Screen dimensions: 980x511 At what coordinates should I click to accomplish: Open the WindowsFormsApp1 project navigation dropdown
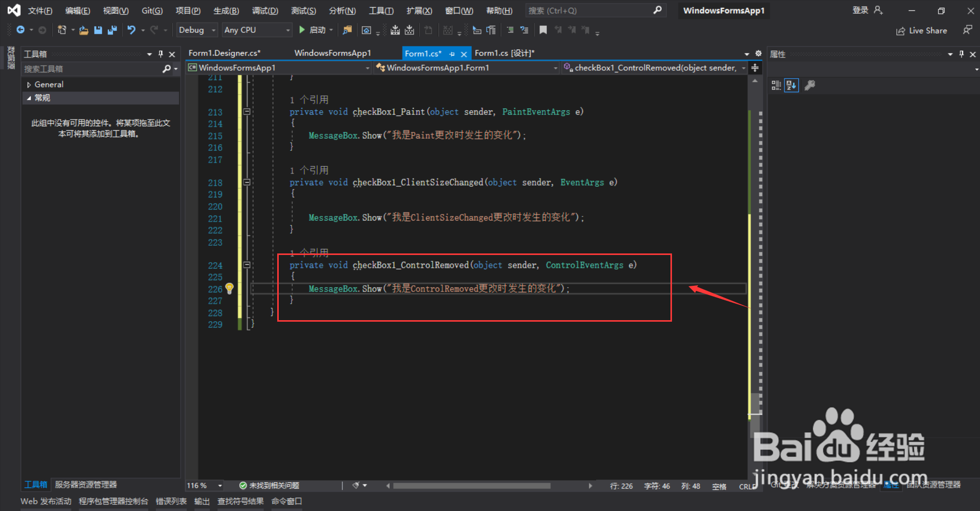click(279, 68)
